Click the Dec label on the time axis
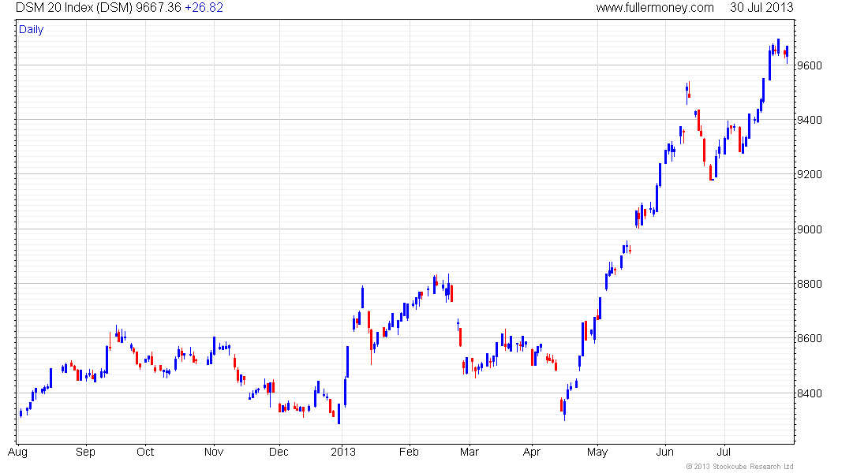This screenshot has width=868, height=473. point(279,452)
